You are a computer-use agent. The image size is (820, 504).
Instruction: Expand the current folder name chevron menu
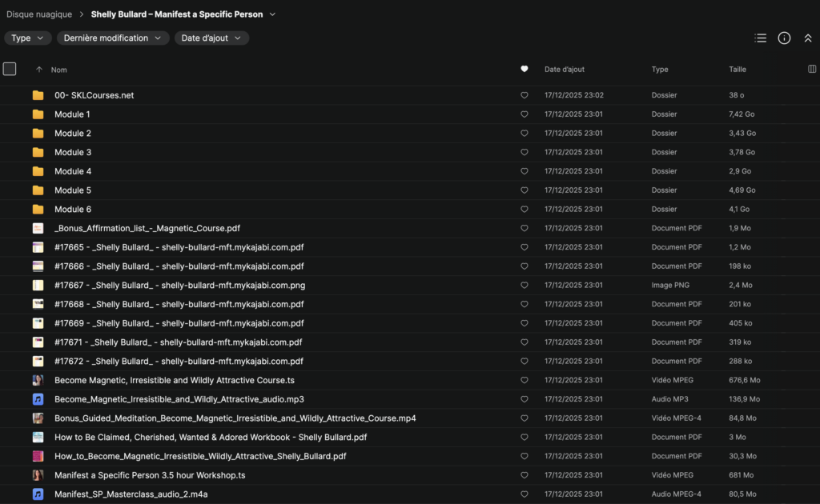[272, 14]
